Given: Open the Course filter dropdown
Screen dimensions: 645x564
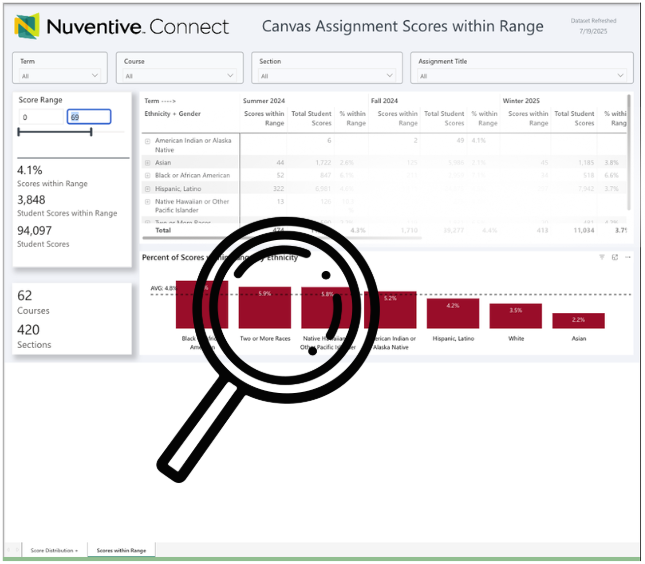Looking at the screenshot, I should point(179,75).
